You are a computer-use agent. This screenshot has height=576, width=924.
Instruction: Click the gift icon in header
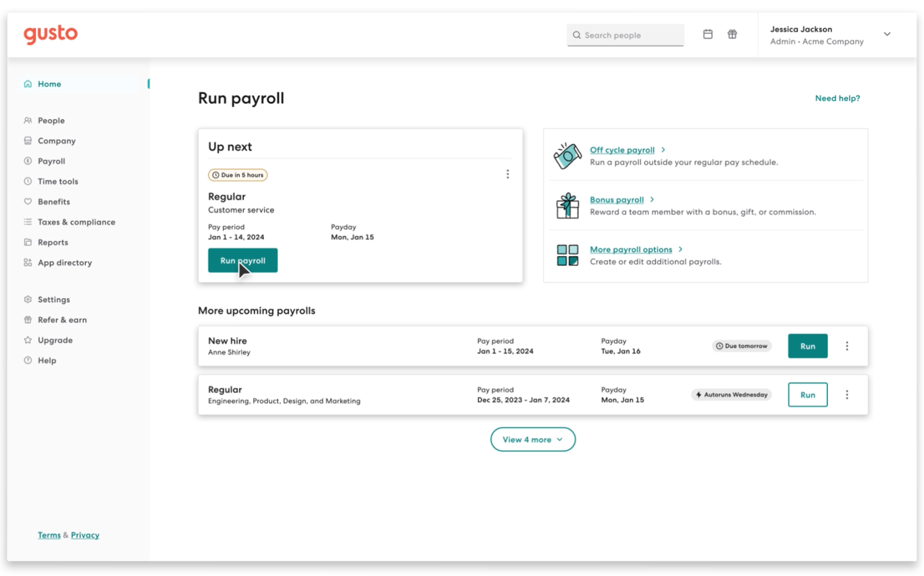(732, 34)
